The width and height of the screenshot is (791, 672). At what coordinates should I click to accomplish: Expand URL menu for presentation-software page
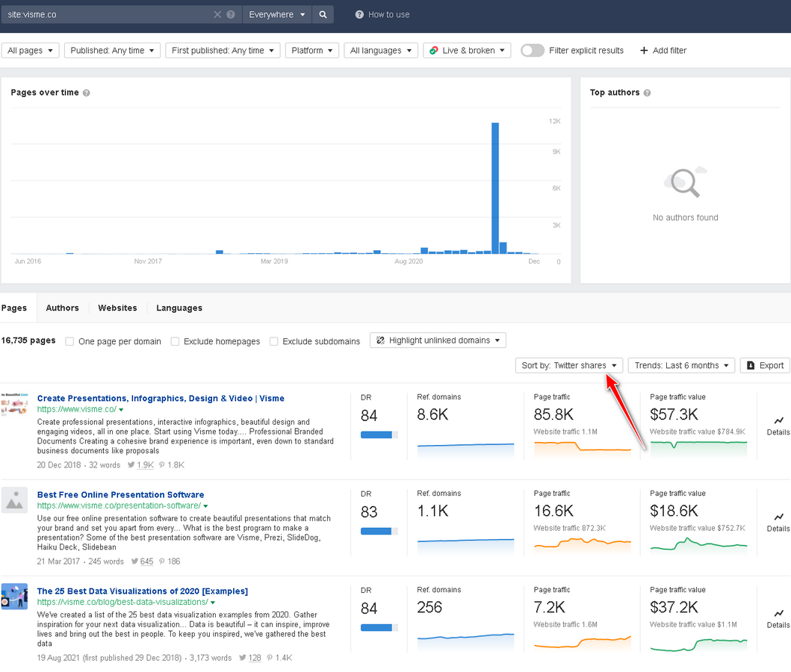[x=205, y=506]
